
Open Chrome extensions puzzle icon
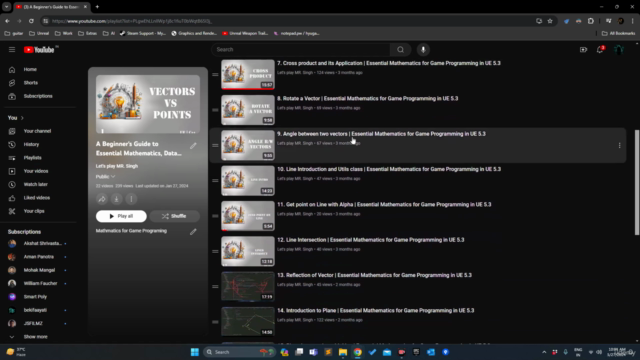[x=591, y=21]
